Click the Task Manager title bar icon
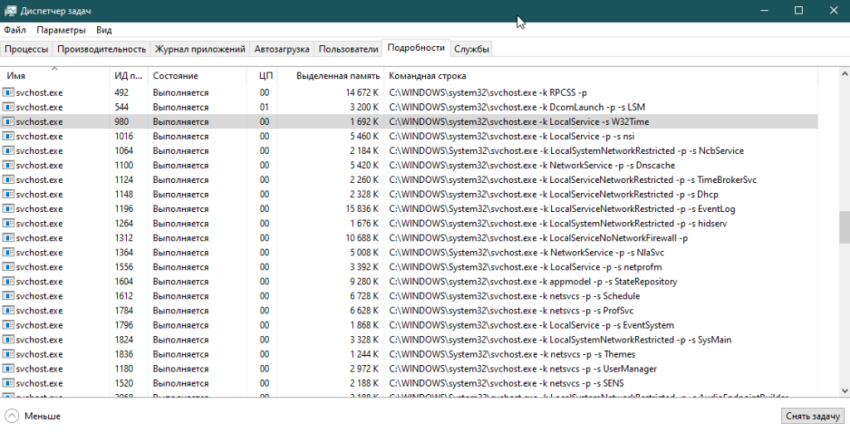 click(10, 10)
